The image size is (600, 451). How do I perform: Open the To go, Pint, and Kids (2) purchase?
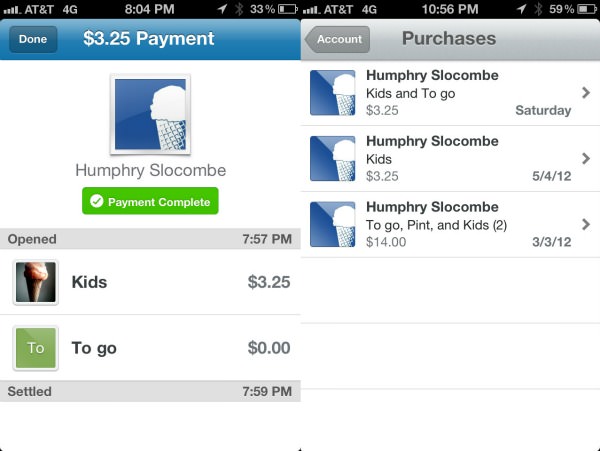click(x=450, y=225)
